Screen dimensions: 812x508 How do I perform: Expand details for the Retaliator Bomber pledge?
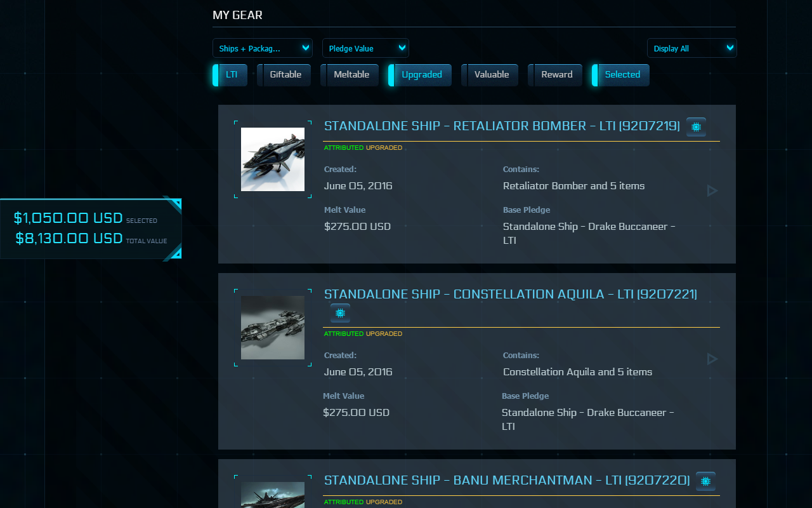click(712, 190)
